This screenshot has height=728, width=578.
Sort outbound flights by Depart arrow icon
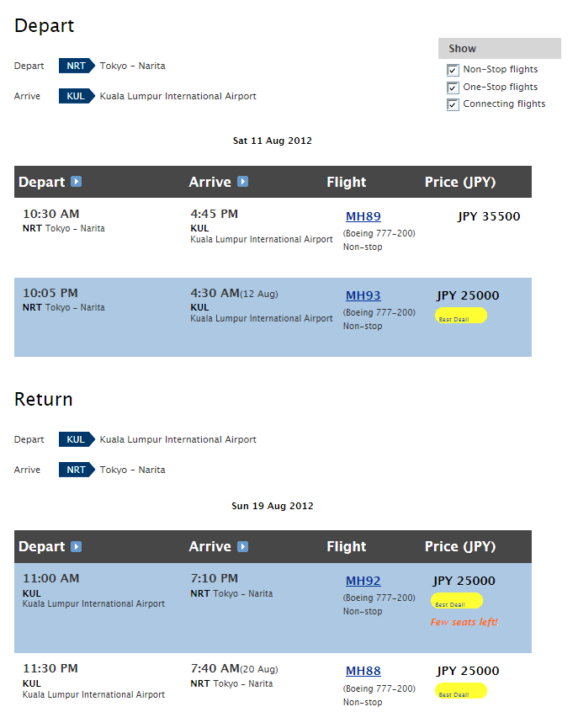(76, 182)
